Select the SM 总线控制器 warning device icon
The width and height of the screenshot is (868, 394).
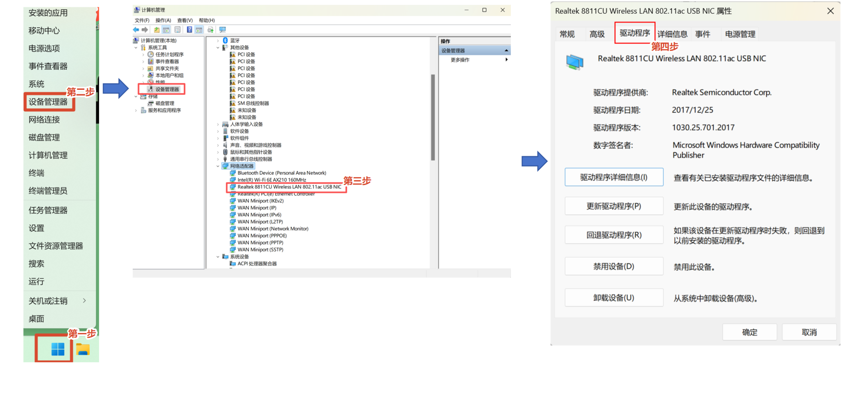click(x=233, y=104)
